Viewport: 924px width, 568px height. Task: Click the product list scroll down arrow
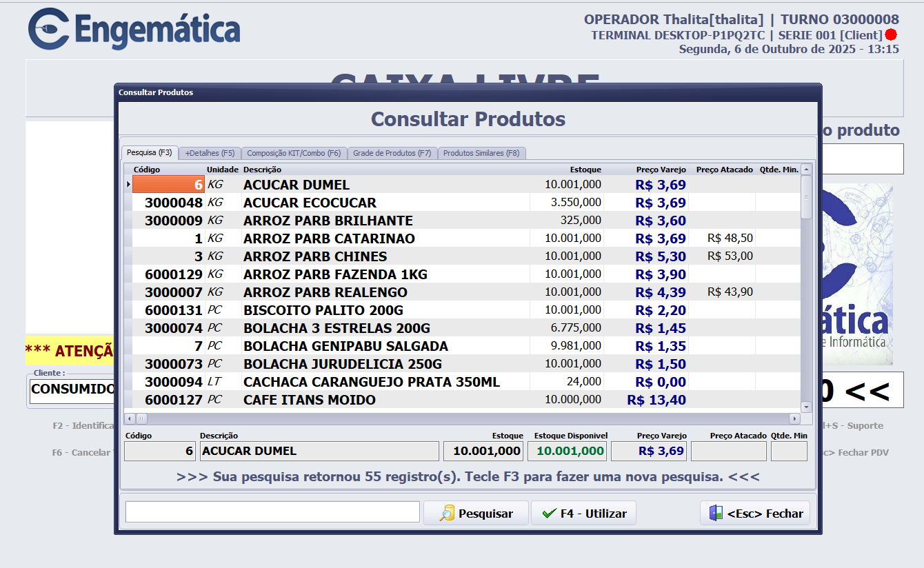pos(806,407)
